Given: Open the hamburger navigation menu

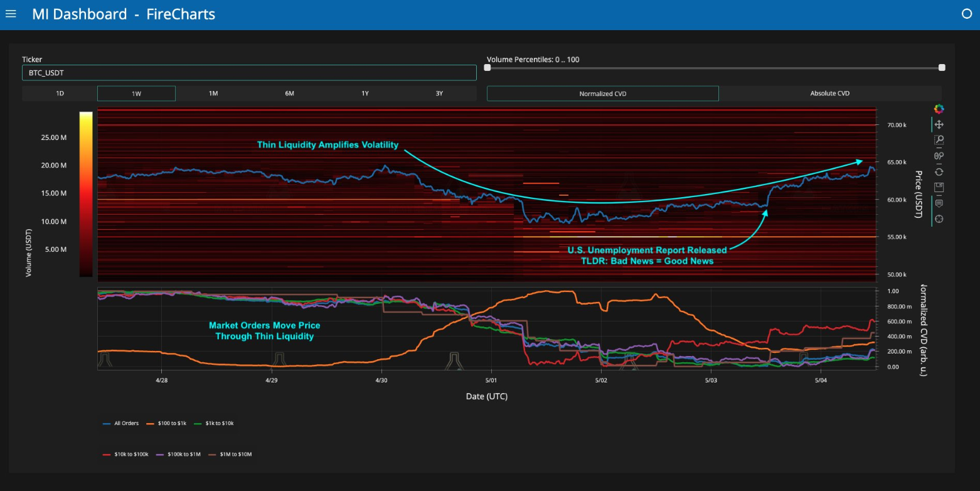Looking at the screenshot, I should 11,14.
